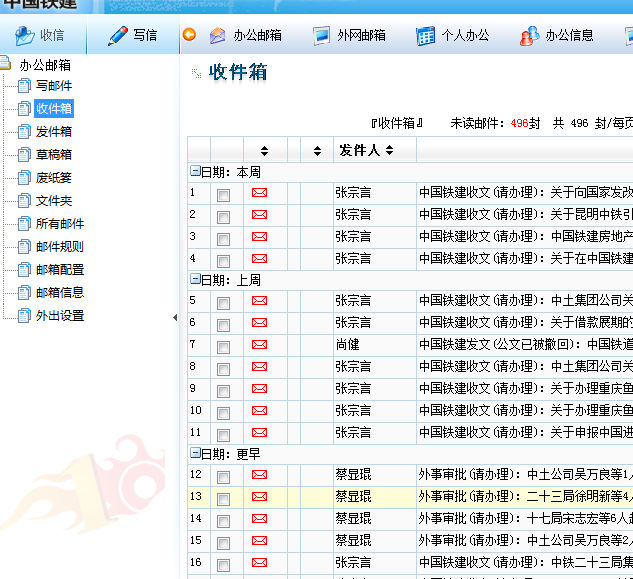This screenshot has width=633, height=579.
Task: Tick the checkbox for mail row 14
Action: point(223,521)
